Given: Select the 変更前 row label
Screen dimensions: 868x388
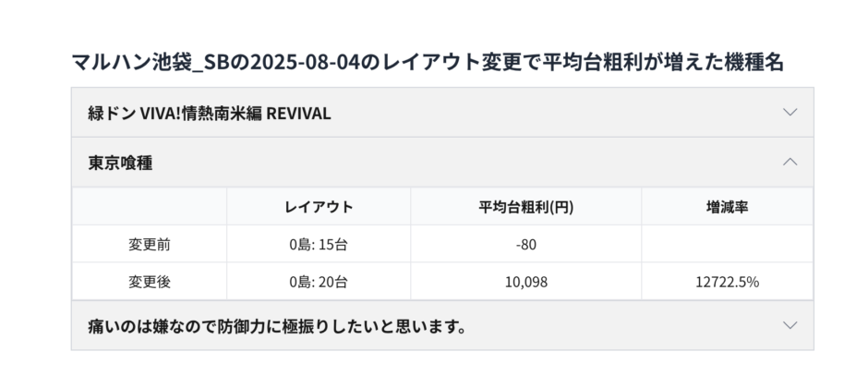Looking at the screenshot, I should click(149, 245).
